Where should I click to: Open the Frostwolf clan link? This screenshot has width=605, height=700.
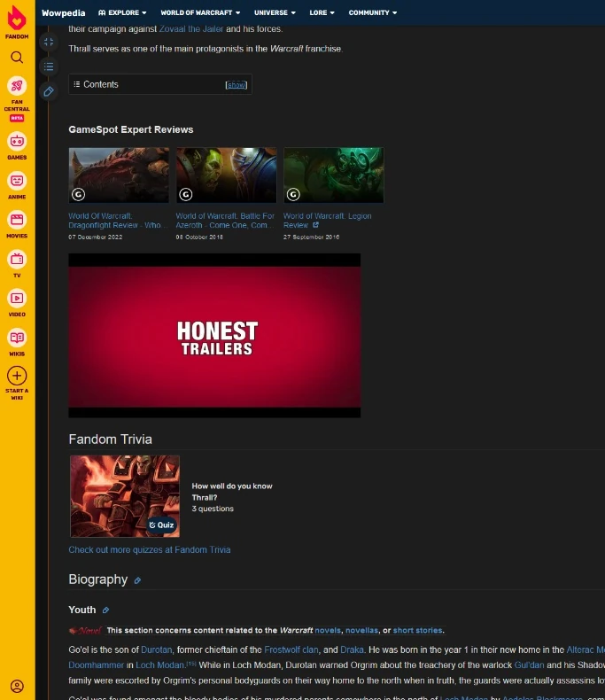click(291, 649)
